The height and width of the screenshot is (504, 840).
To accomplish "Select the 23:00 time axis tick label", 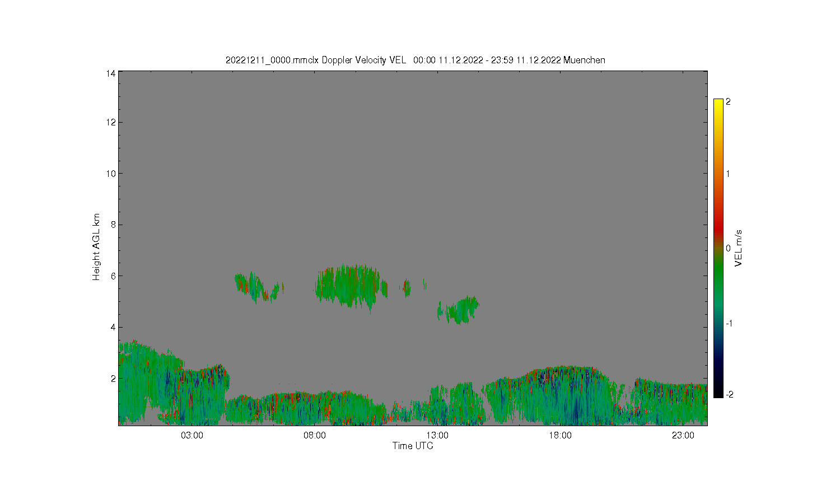I will [683, 436].
